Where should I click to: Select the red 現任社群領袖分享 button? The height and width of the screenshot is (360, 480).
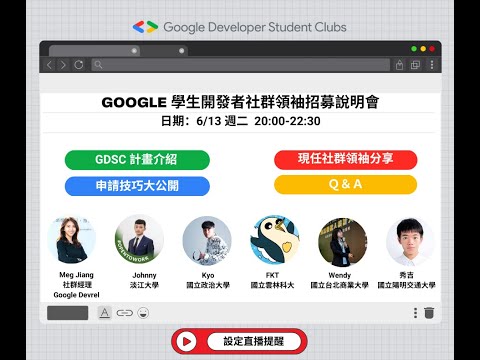coord(346,159)
